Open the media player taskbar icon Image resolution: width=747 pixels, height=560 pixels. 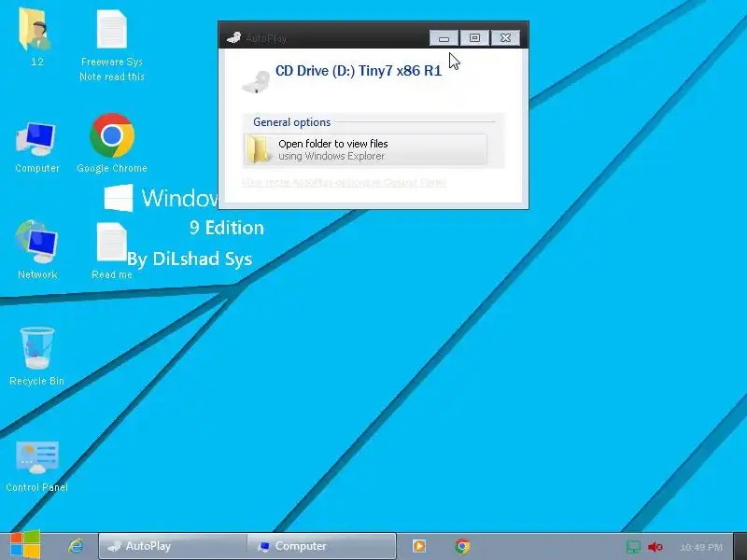coord(419,546)
